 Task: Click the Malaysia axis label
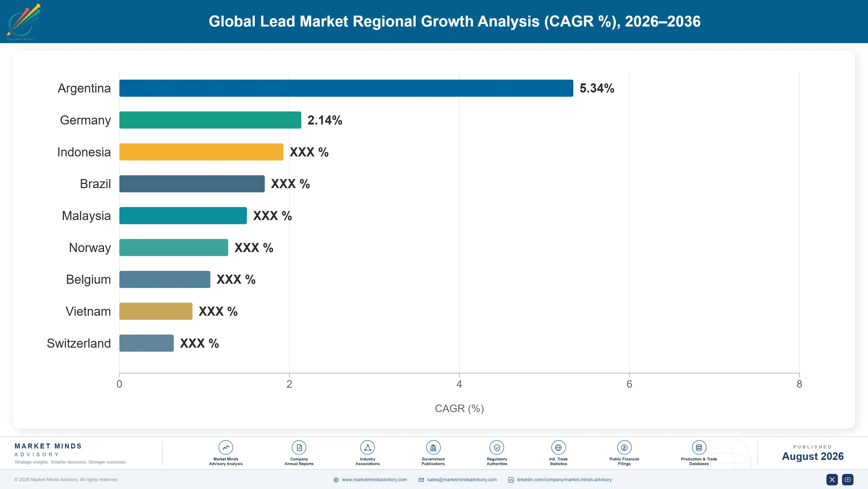click(86, 216)
